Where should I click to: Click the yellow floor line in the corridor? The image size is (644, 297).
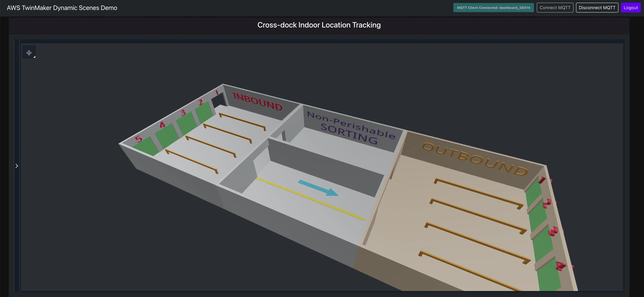click(311, 199)
